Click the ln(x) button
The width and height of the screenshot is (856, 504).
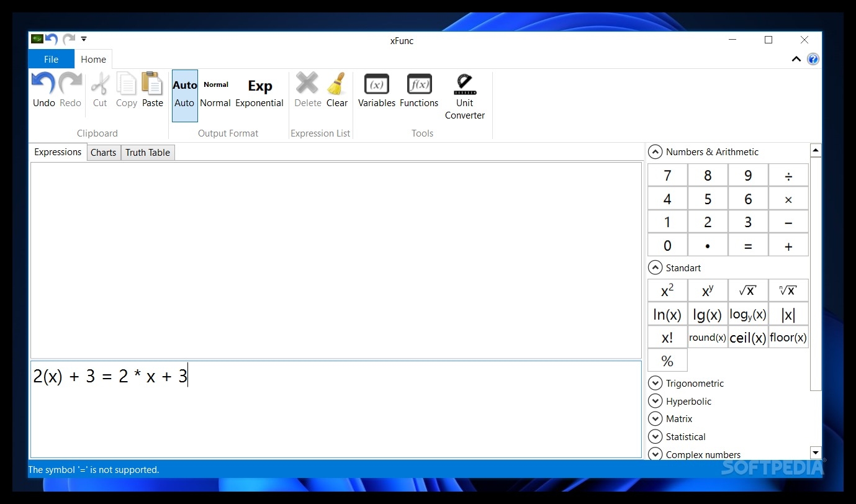(667, 314)
